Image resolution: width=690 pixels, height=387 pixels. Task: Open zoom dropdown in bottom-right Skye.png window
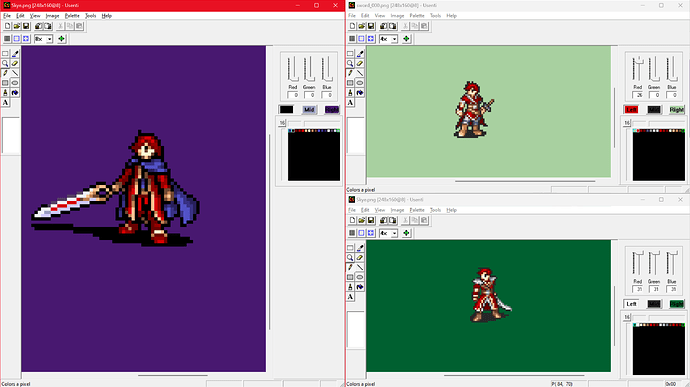[x=389, y=233]
